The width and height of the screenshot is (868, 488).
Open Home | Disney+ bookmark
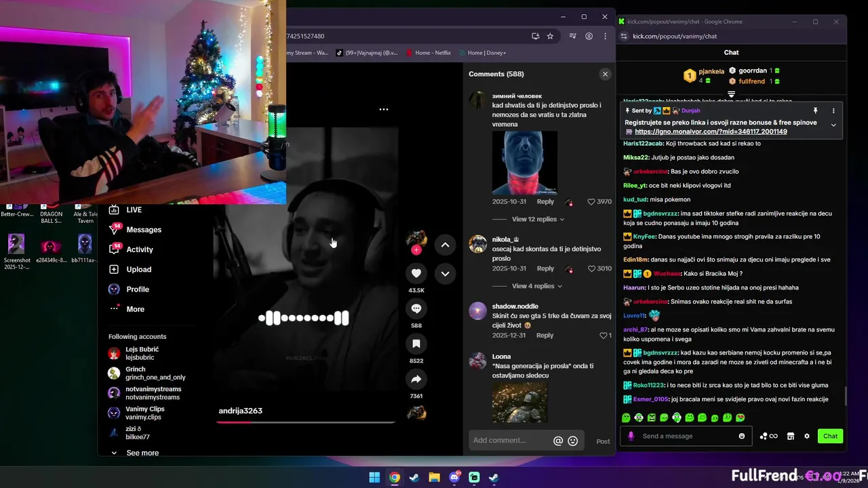(x=482, y=53)
